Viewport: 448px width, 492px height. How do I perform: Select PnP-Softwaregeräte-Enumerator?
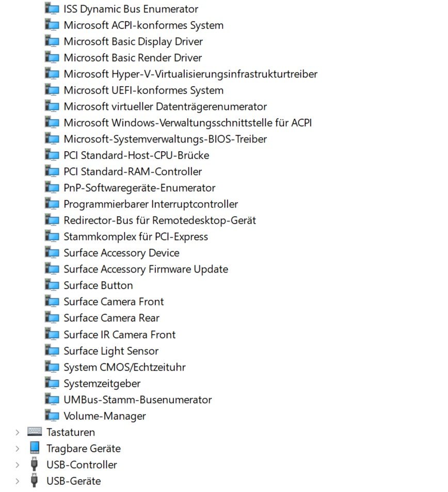[139, 188]
